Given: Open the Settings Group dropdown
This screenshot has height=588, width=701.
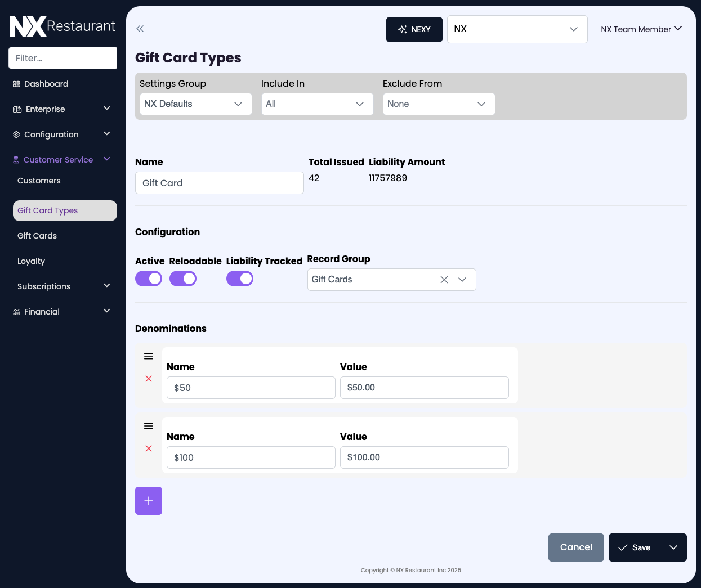Looking at the screenshot, I should (195, 104).
